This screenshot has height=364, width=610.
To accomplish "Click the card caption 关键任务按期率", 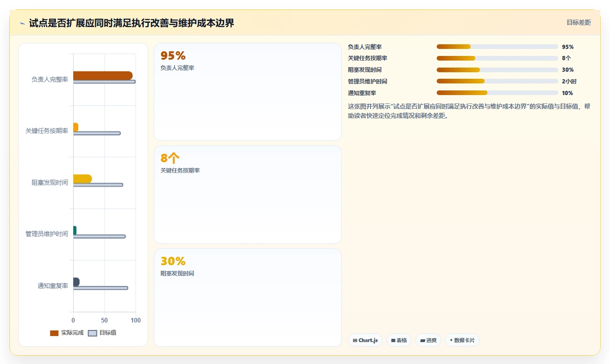I will pyautogui.click(x=180, y=171).
